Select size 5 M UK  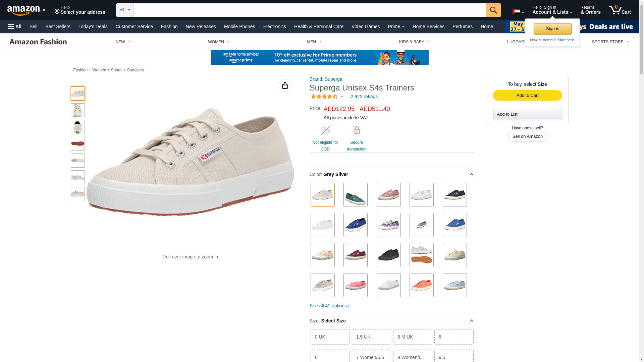[413, 337]
